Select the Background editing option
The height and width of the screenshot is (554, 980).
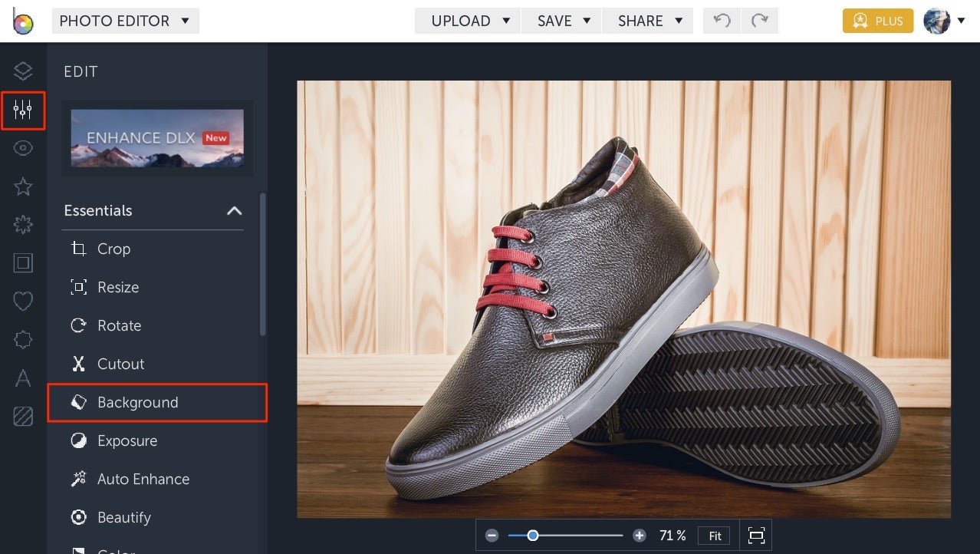(137, 402)
